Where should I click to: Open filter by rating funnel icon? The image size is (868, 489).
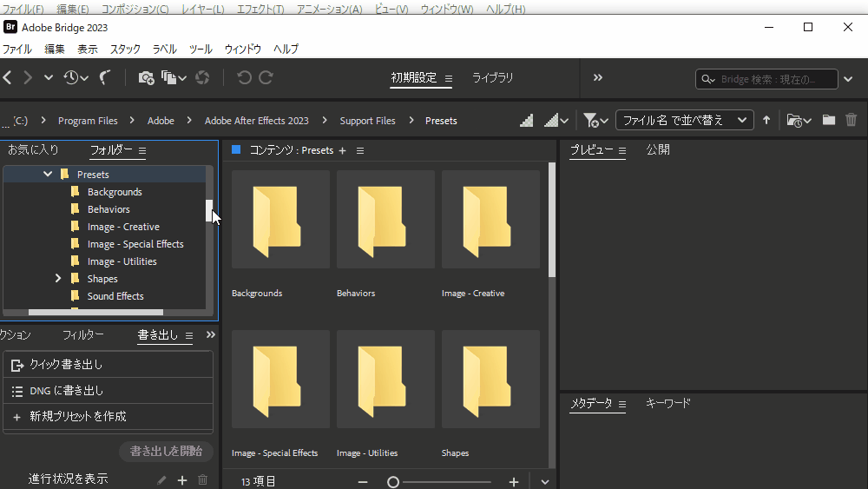(x=595, y=120)
